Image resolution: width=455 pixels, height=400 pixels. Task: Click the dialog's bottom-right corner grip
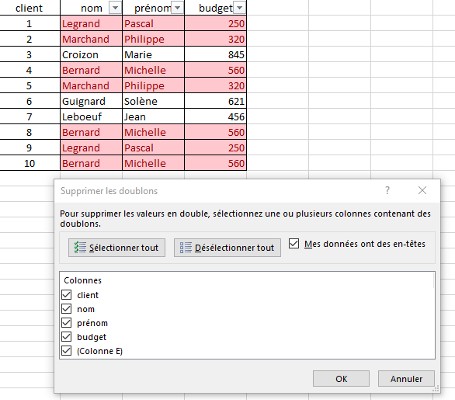click(x=436, y=389)
